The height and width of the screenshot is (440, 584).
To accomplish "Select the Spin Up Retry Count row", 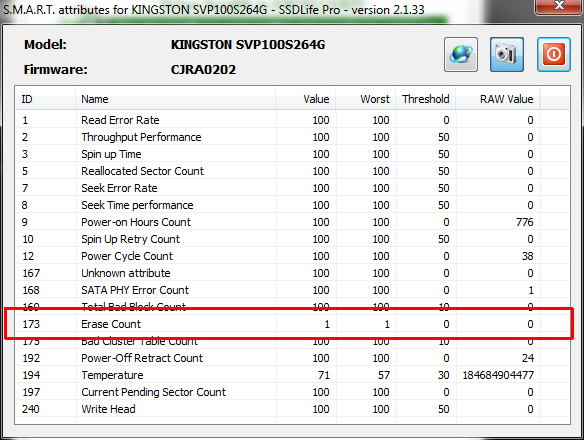I will tap(292, 239).
